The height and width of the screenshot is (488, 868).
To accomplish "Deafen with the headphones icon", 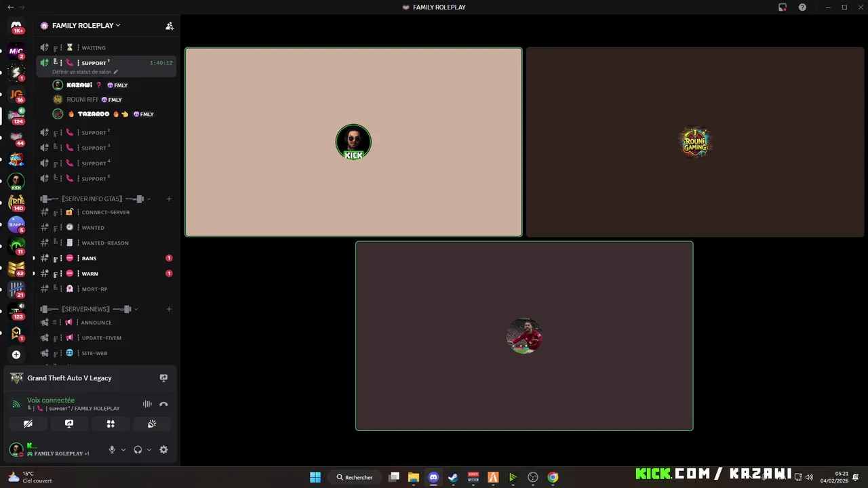I will point(138,449).
